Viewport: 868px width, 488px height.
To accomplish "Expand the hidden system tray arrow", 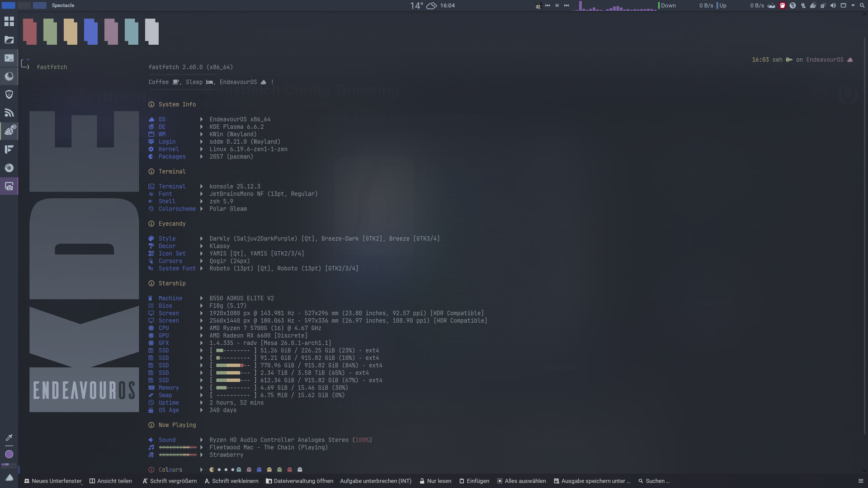I will [x=853, y=5].
